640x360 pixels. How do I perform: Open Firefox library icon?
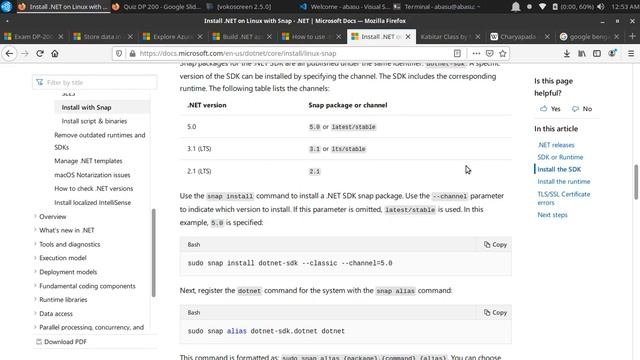582,53
